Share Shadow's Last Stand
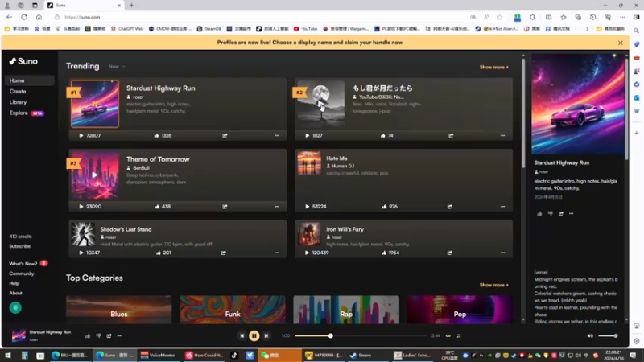The width and height of the screenshot is (644, 362). pos(224,253)
